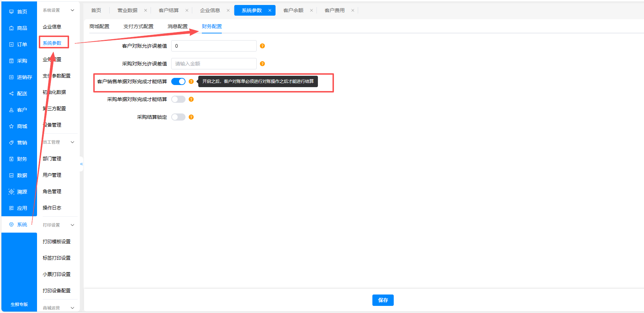Switch to 支付方式配置 tab
Viewport: 644px width, 313px height.
click(138, 26)
